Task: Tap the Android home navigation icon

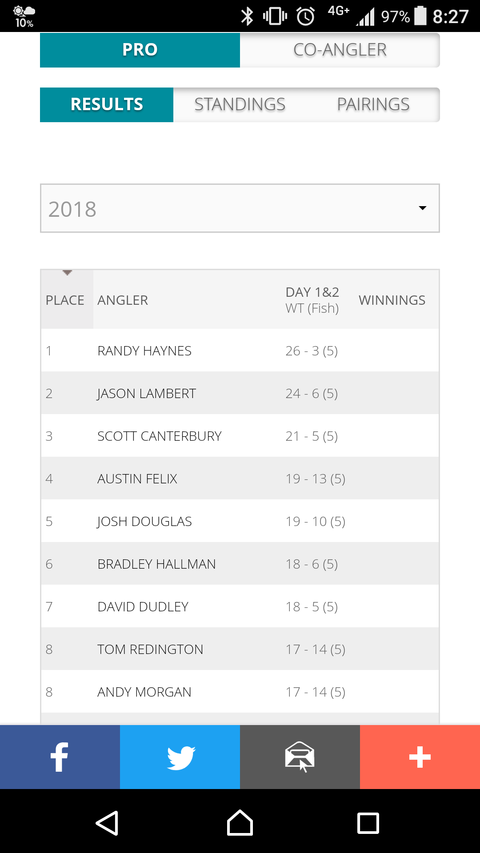Action: (240, 823)
